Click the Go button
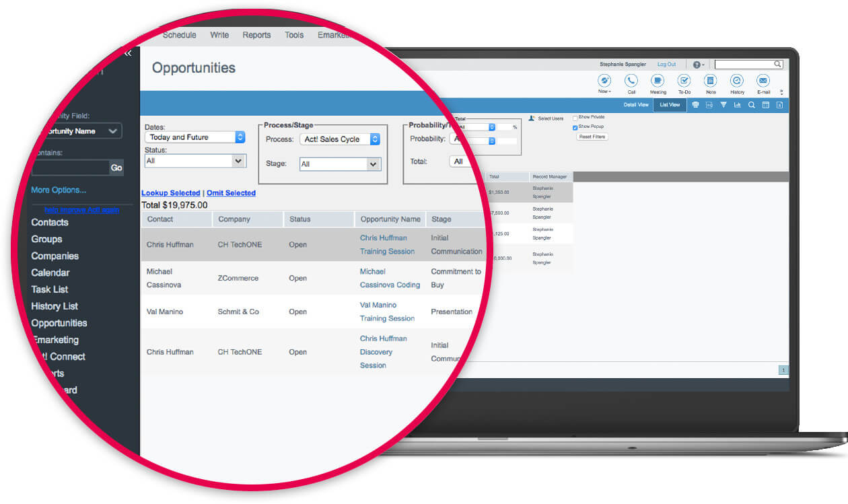Screen dimensions: 848x504 coord(116,168)
